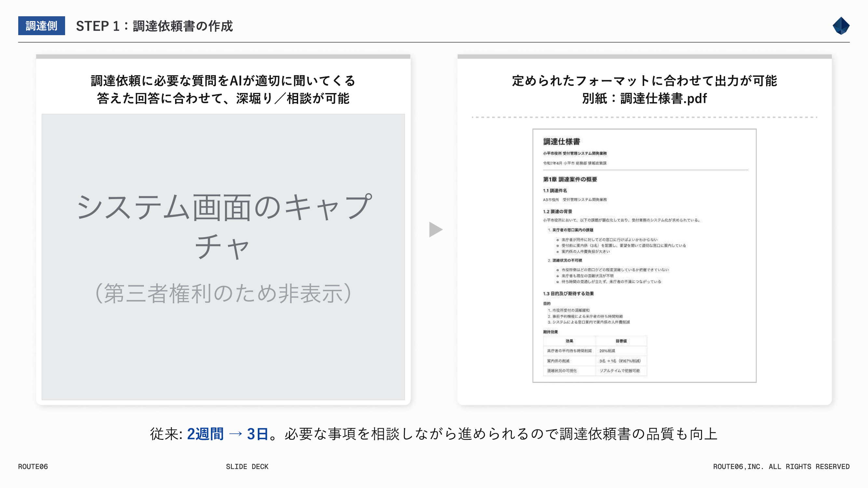Click the '目標値' table header
This screenshot has height=488, width=868.
point(621,341)
